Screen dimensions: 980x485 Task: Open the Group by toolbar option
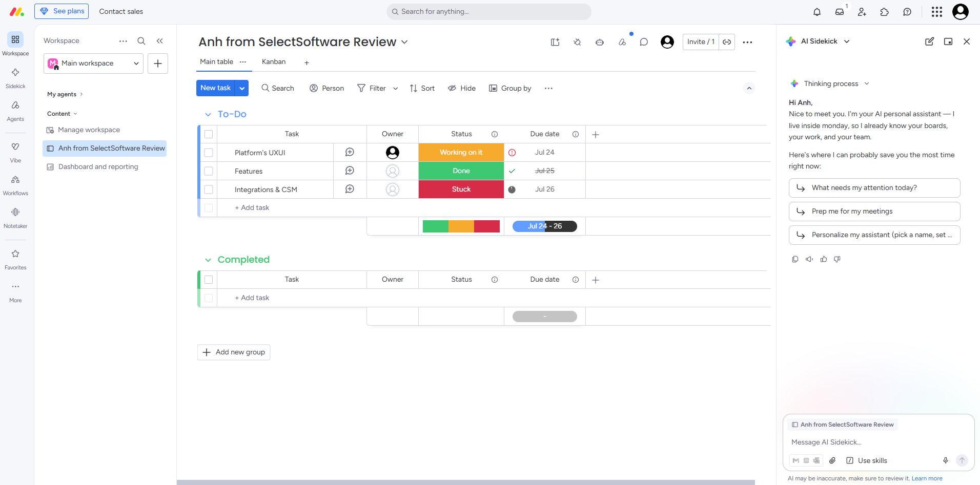tap(510, 89)
